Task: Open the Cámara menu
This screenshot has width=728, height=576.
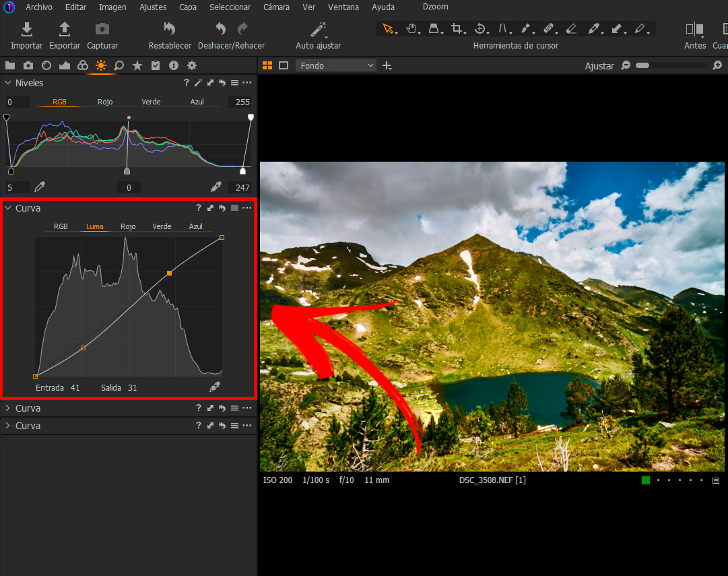Action: pyautogui.click(x=276, y=7)
